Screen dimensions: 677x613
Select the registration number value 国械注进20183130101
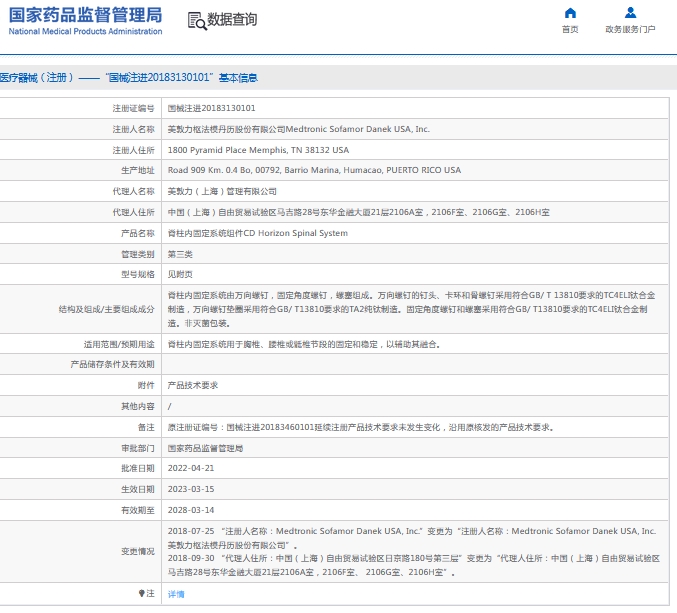click(x=212, y=108)
